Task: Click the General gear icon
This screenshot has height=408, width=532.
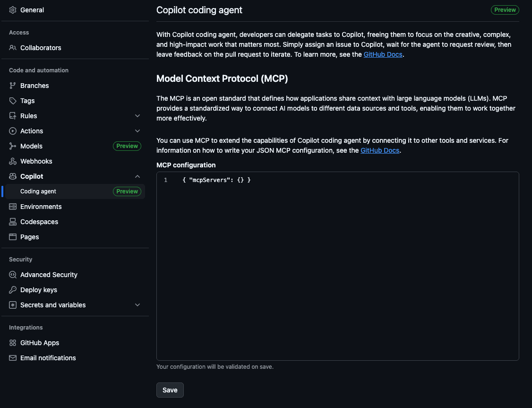Action: [13, 10]
